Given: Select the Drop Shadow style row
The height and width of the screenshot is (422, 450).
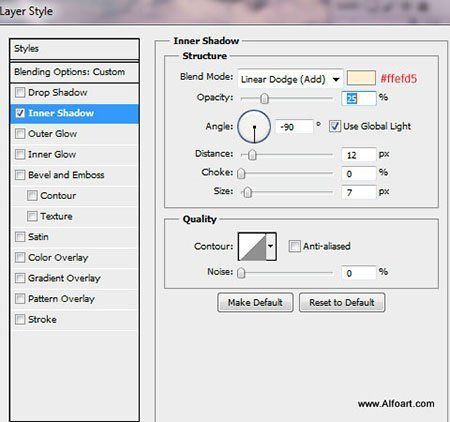Looking at the screenshot, I should coord(75,92).
